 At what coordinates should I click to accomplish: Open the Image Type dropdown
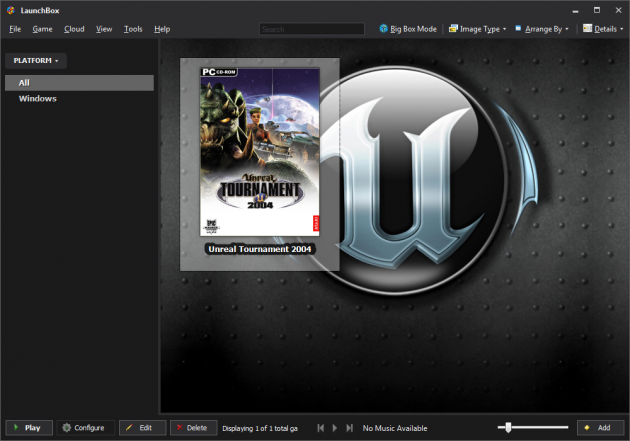pos(477,29)
